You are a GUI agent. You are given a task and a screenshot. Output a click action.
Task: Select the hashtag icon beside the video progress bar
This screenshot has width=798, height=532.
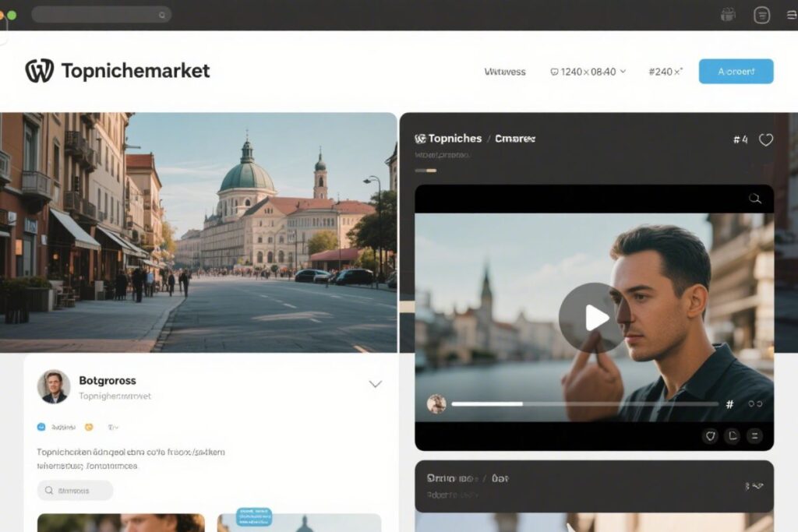(728, 403)
